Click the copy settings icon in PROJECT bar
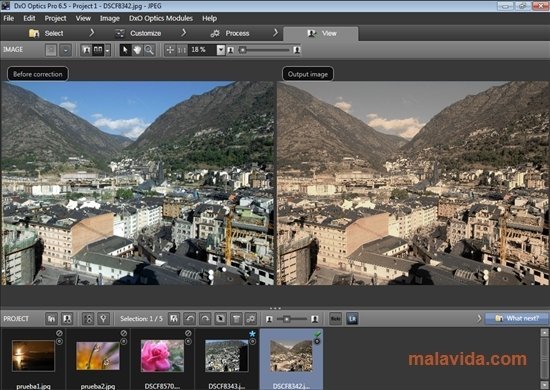The width and height of the screenshot is (550, 390). [x=220, y=319]
